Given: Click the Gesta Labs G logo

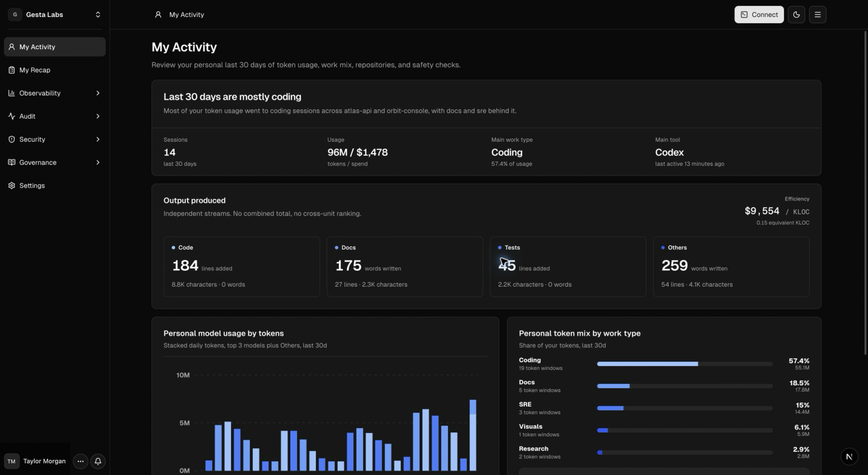Looking at the screenshot, I should pyautogui.click(x=15, y=14).
